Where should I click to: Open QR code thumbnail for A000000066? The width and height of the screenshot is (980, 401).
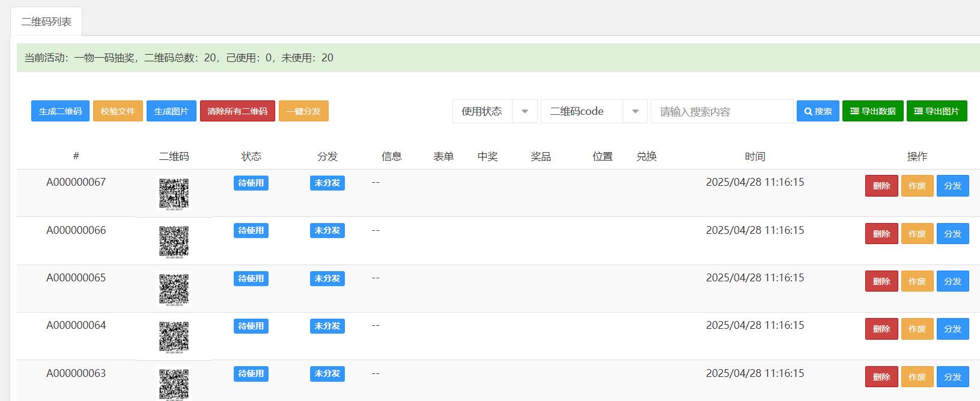[x=174, y=240]
